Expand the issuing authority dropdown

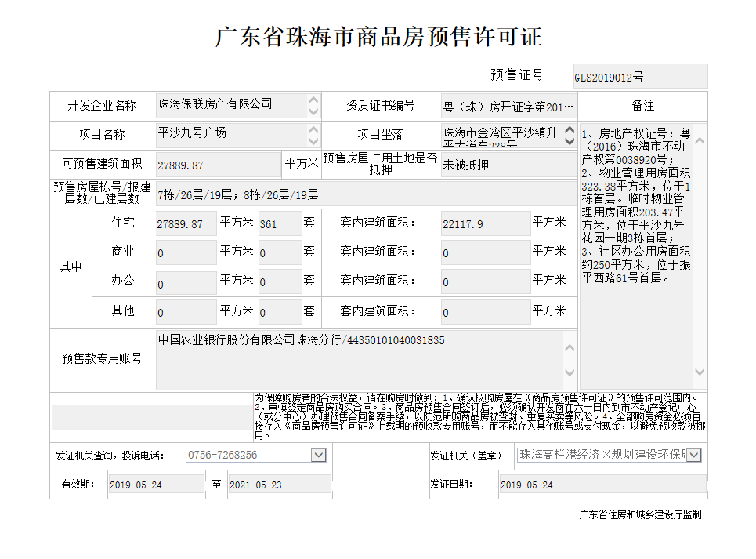(x=693, y=455)
